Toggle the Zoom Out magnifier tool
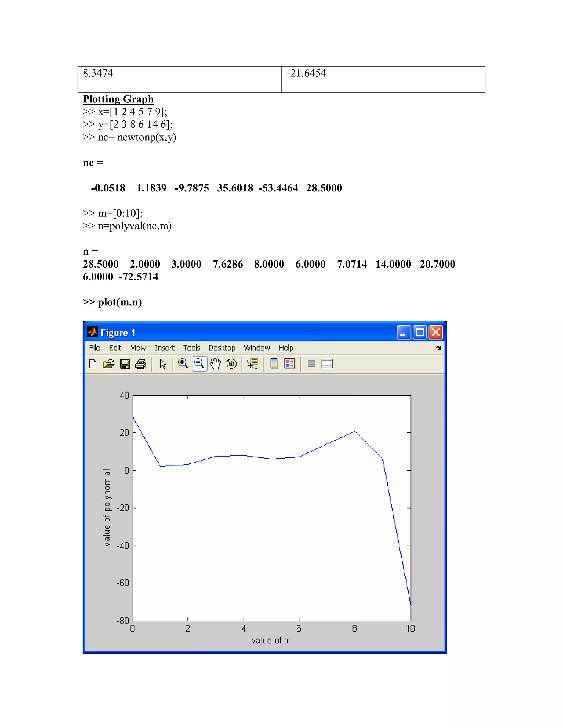Viewport: 563px width, 728px height. (x=200, y=363)
